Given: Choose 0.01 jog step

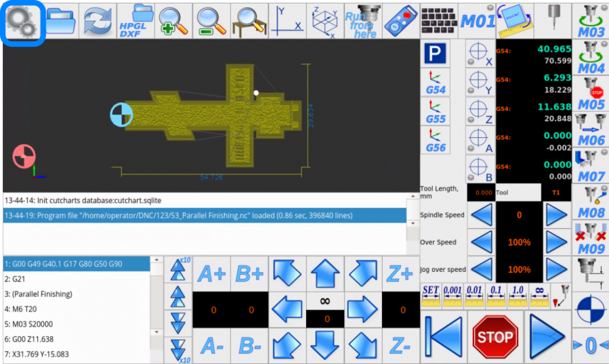Looking at the screenshot, I should point(474,296).
